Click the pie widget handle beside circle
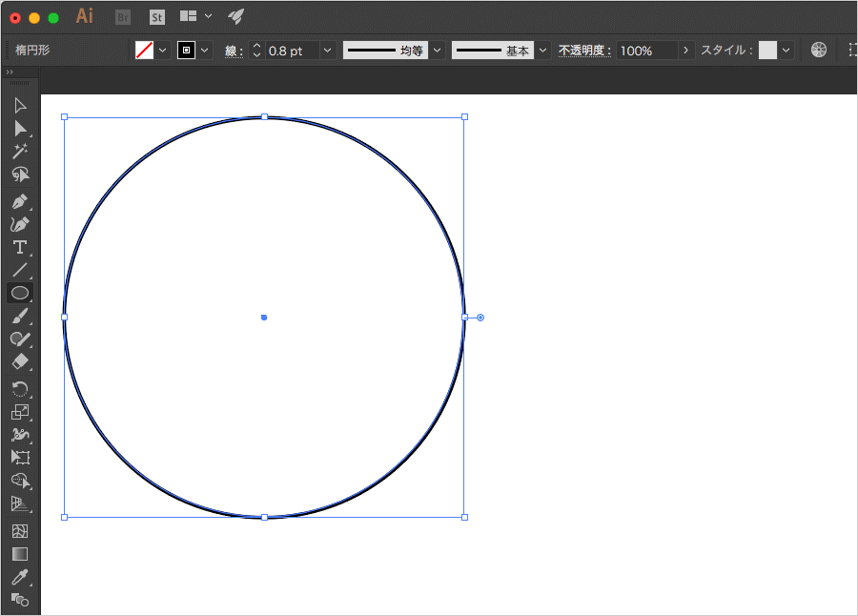858x616 pixels. click(480, 318)
